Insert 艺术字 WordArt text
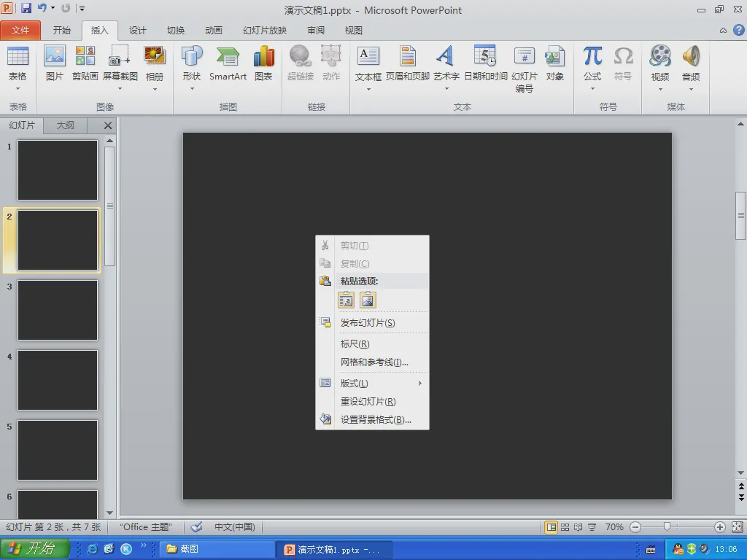This screenshot has width=747, height=560. (446, 63)
